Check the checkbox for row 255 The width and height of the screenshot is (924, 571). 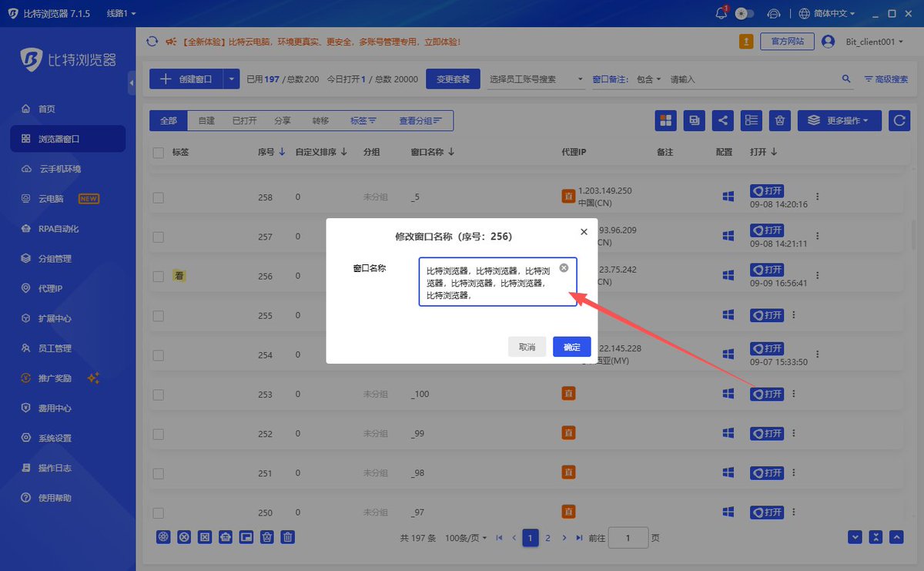158,316
